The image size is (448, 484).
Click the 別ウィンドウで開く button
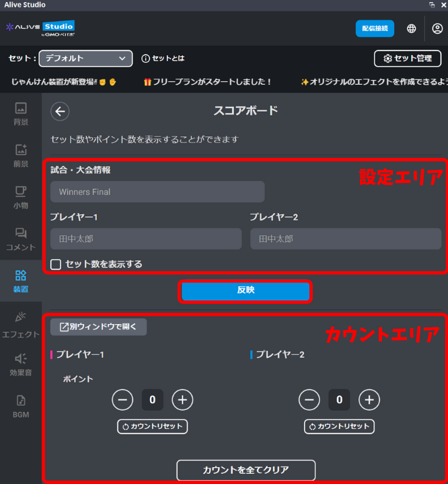(98, 327)
